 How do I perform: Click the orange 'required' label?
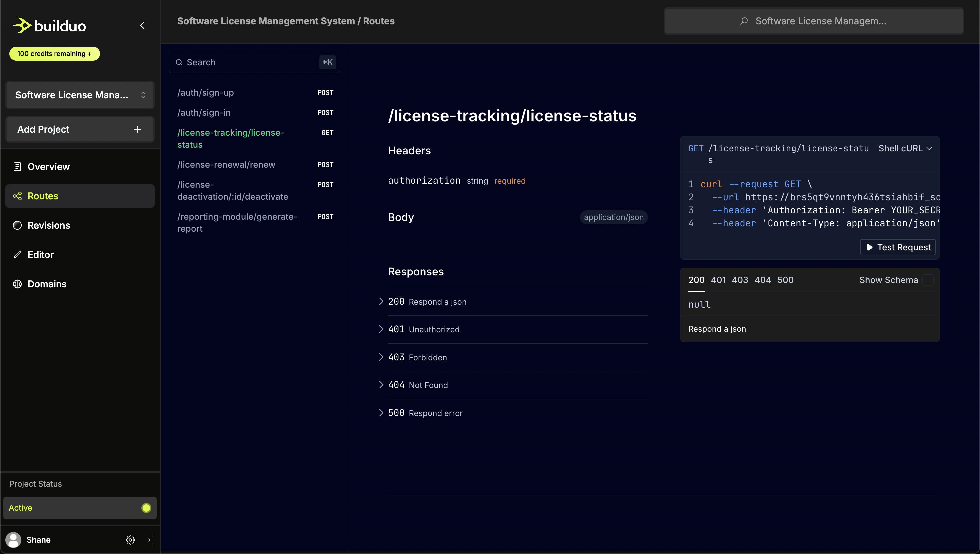coord(510,181)
